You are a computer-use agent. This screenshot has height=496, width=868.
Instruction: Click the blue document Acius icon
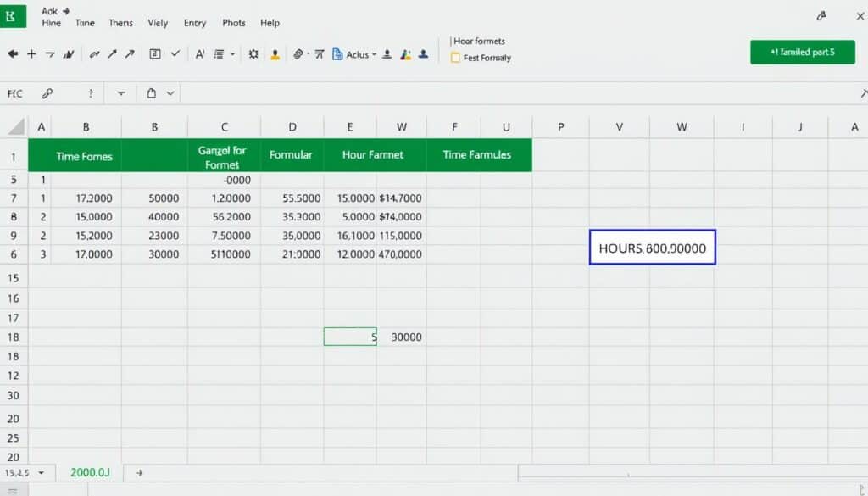pyautogui.click(x=337, y=53)
